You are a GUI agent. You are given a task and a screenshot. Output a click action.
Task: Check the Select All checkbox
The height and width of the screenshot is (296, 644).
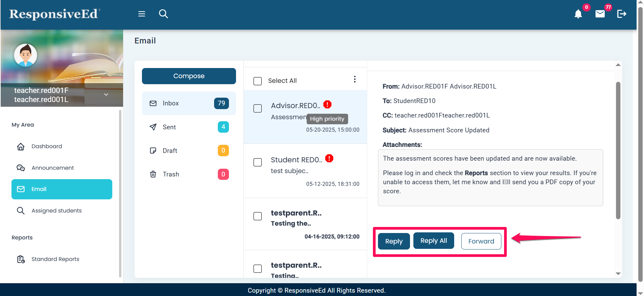click(x=258, y=81)
